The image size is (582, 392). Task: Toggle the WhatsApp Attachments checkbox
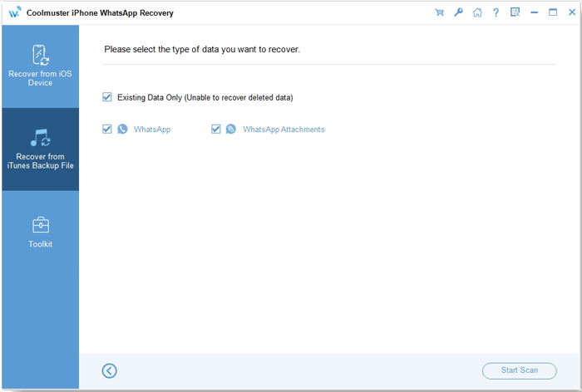pos(215,129)
